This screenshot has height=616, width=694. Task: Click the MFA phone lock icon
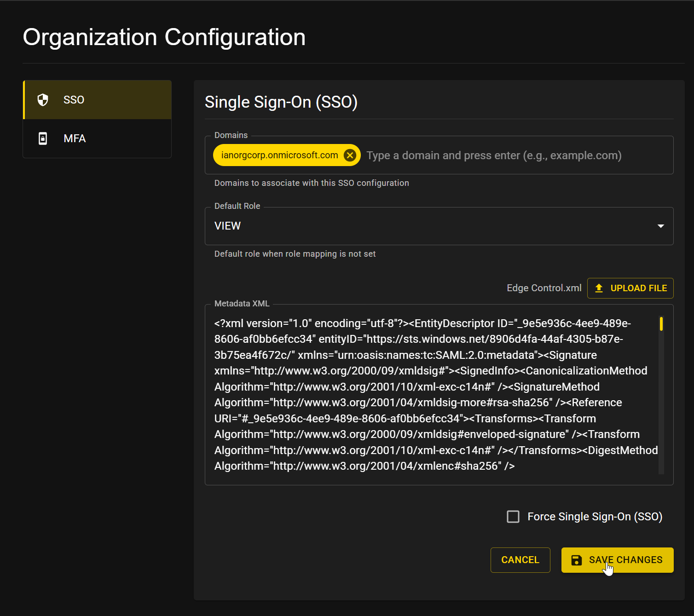[43, 138]
